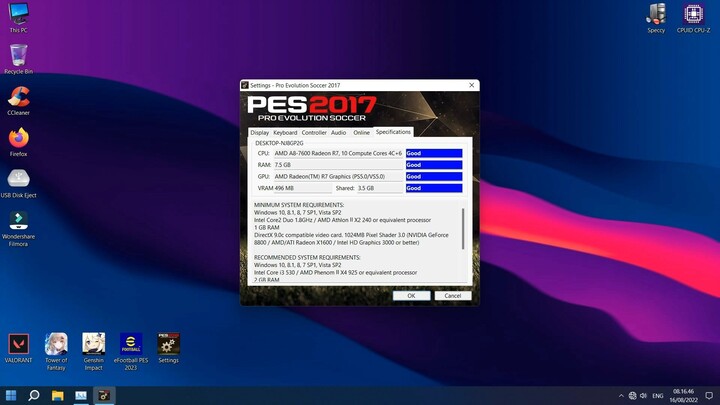The width and height of the screenshot is (720, 405).
Task: Click the MINIMUM SYSTEM REQUIREMENTS heading
Action: [299, 205]
